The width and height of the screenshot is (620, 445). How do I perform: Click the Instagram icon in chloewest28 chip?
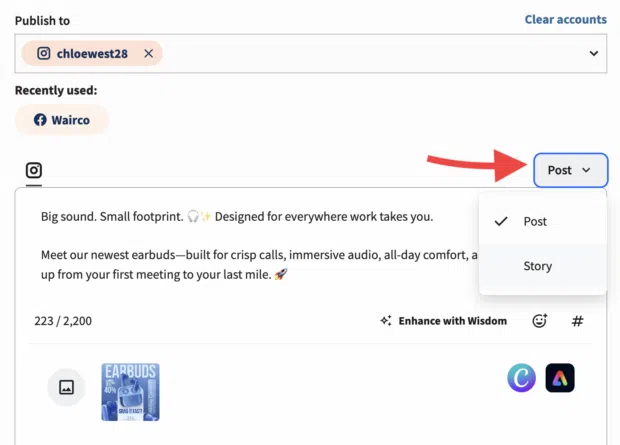[x=43, y=53]
